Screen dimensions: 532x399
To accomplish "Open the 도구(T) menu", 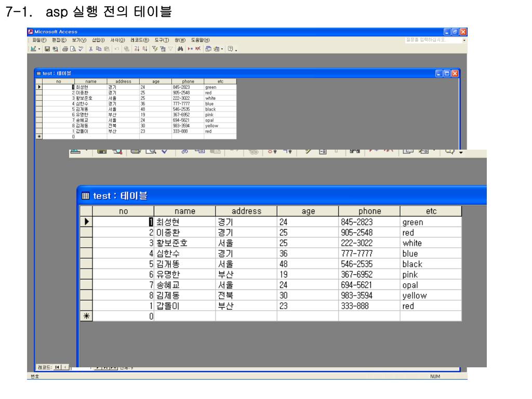I will tap(162, 40).
